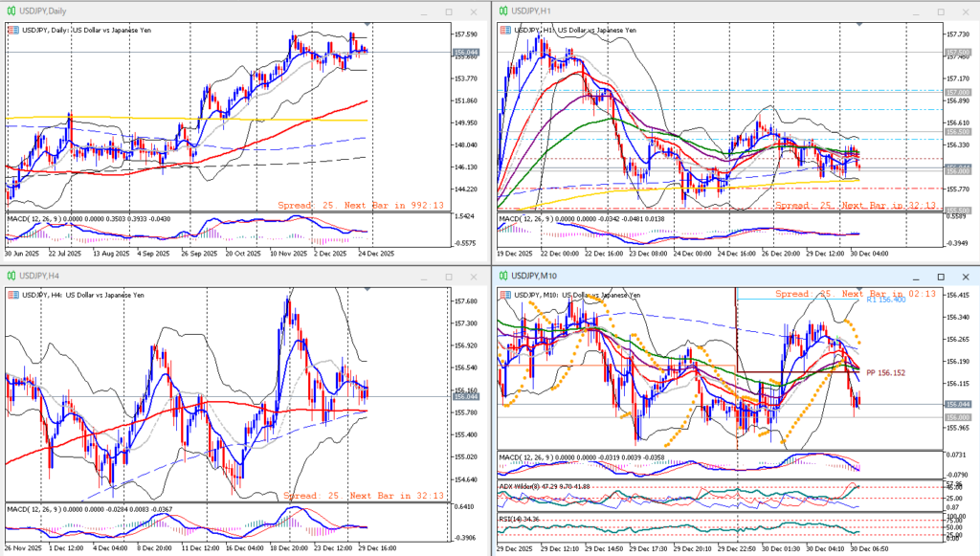
Task: Minimize the USDJPY,H1 chart window
Action: tap(915, 11)
